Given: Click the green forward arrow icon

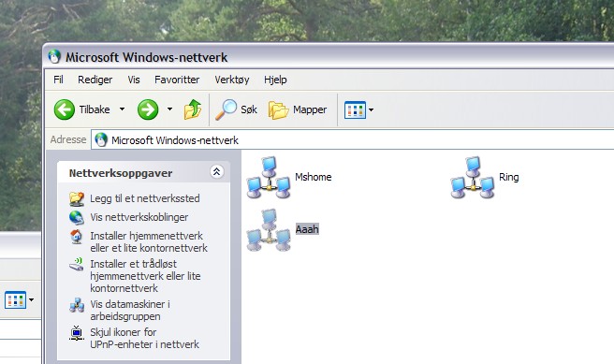Looking at the screenshot, I should click(148, 109).
